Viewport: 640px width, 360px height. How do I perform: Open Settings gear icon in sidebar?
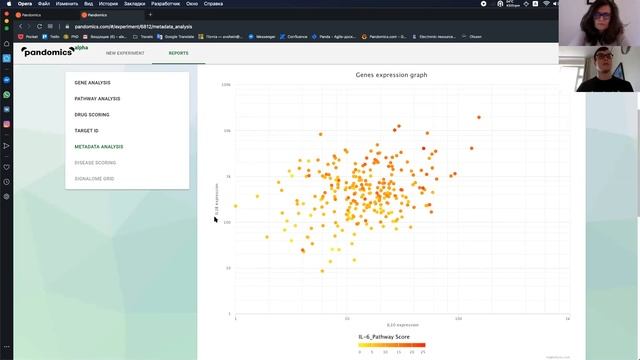click(x=7, y=196)
